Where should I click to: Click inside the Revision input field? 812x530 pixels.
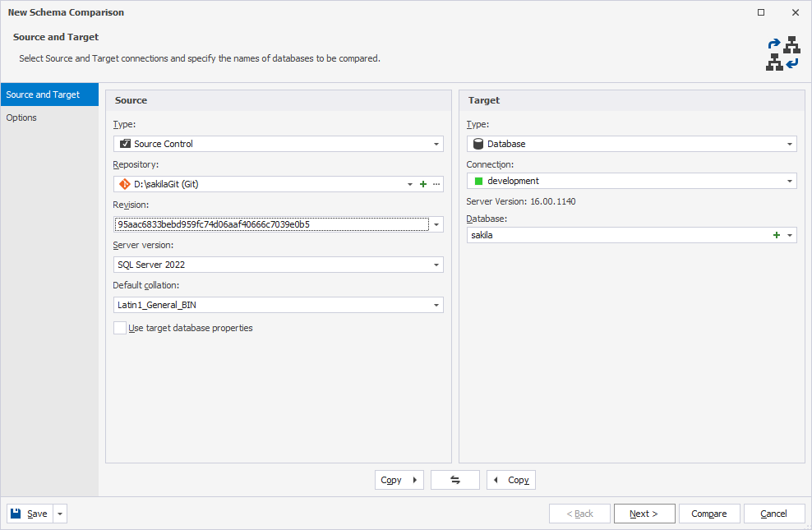(271, 224)
